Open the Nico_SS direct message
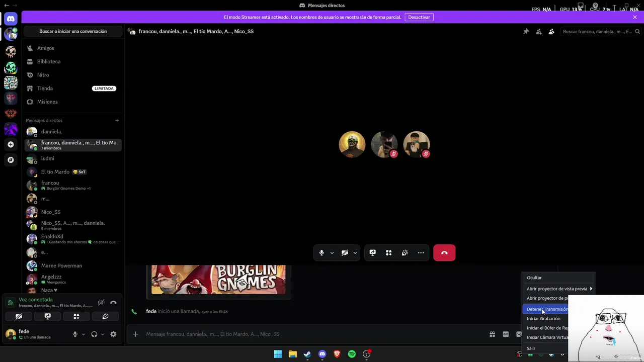The height and width of the screenshot is (362, 644). pos(73,212)
